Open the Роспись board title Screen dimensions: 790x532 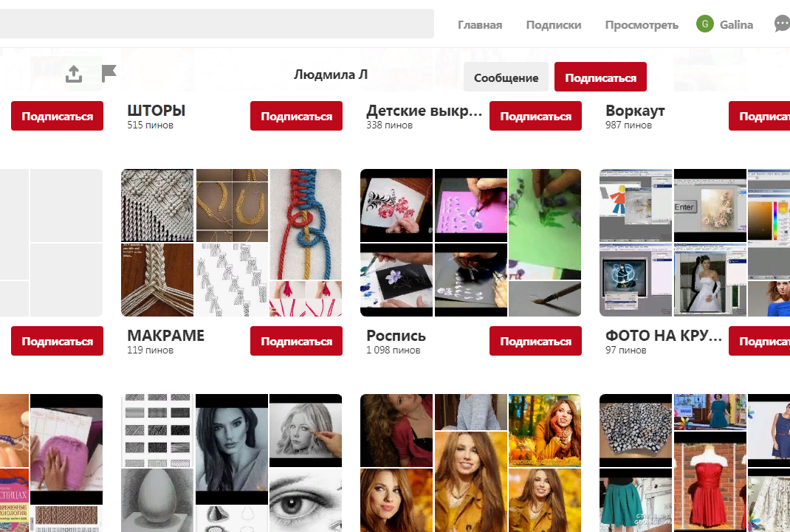[x=396, y=335]
